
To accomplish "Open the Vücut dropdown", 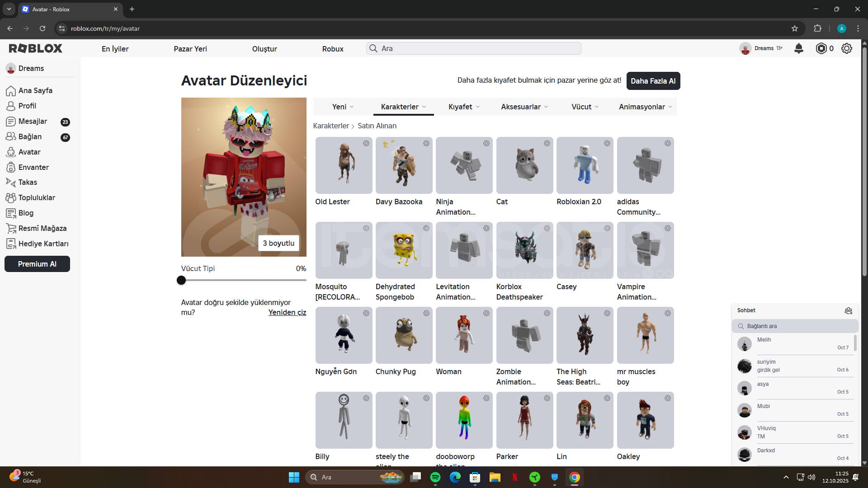I will point(585,107).
